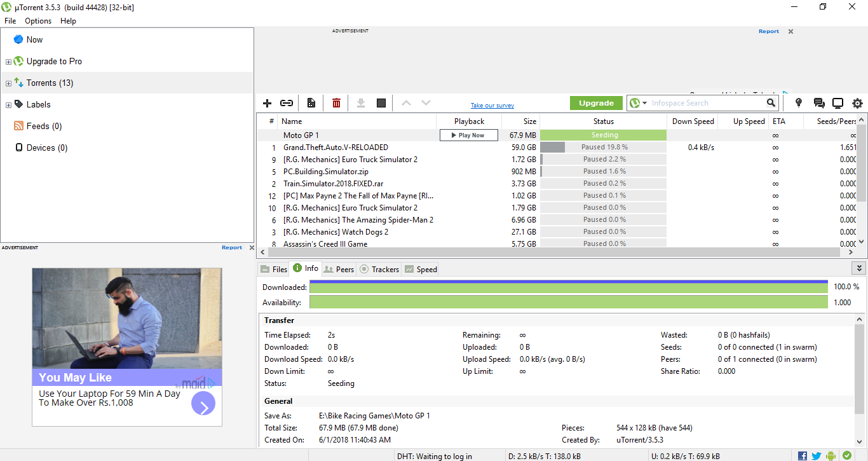Click green checkmark network status icon
Image resolution: width=868 pixels, height=461 pixels.
[847, 455]
